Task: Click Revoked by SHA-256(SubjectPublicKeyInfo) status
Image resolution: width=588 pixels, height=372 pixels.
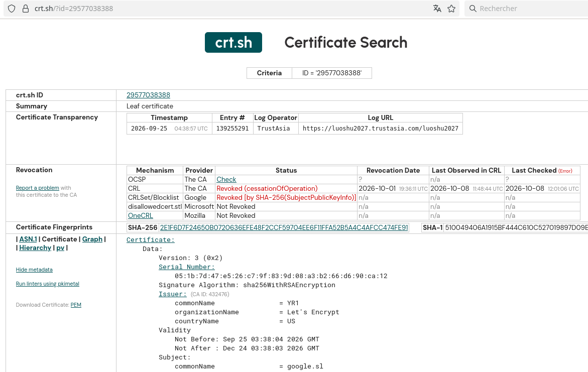Action: (x=286, y=197)
